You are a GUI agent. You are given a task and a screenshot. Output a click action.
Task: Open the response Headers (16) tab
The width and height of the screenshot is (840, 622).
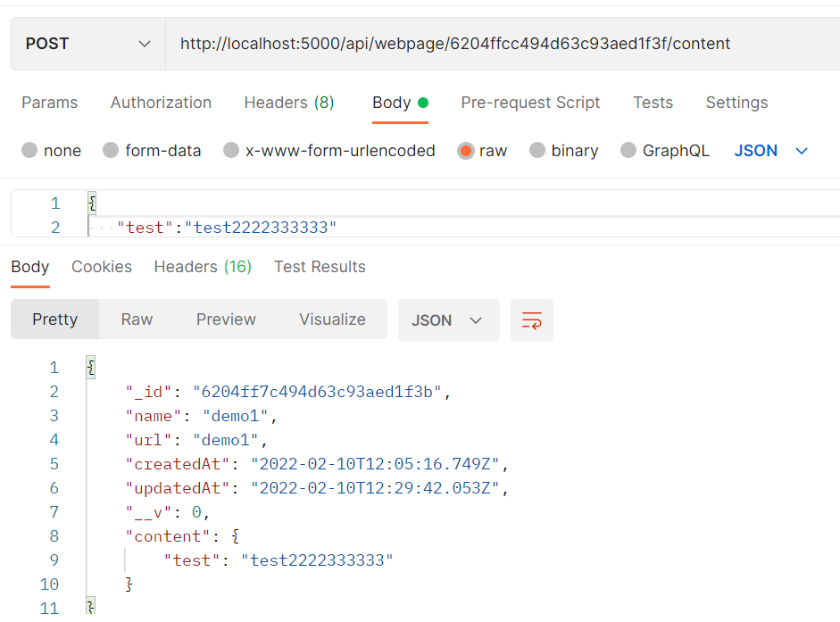pos(203,267)
